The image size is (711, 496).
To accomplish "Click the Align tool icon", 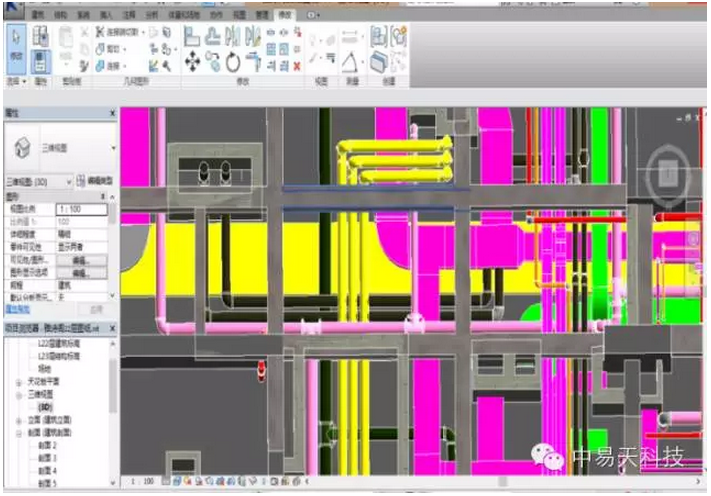I will coord(190,38).
